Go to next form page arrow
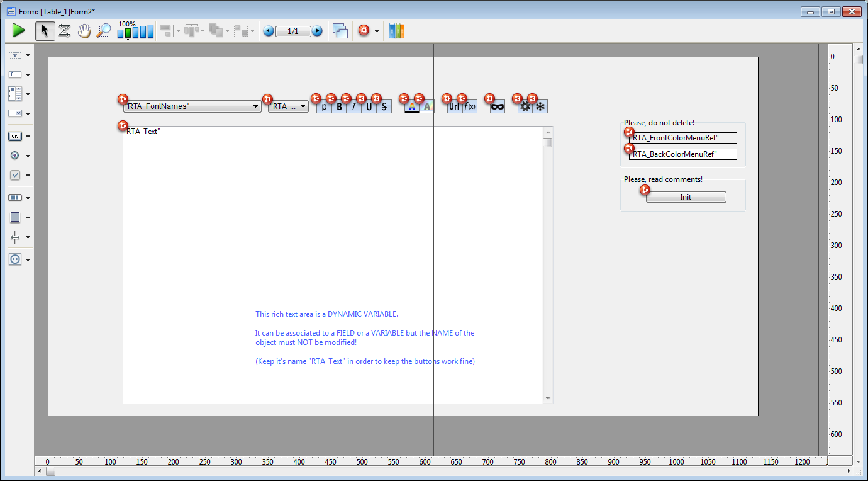Image resolution: width=868 pixels, height=481 pixels. pyautogui.click(x=317, y=31)
